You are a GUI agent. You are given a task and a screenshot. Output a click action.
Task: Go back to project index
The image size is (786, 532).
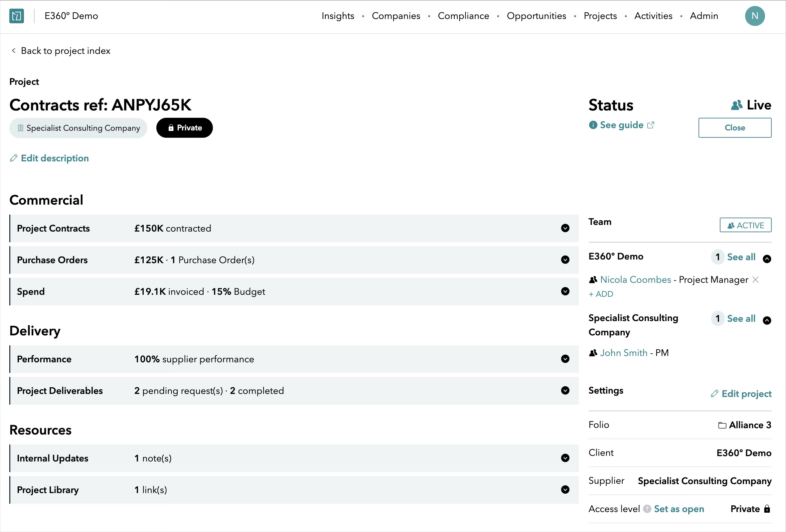(x=61, y=51)
